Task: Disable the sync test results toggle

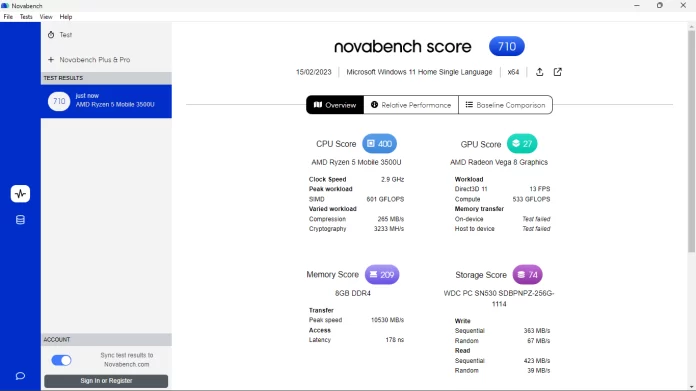Action: pyautogui.click(x=61, y=360)
